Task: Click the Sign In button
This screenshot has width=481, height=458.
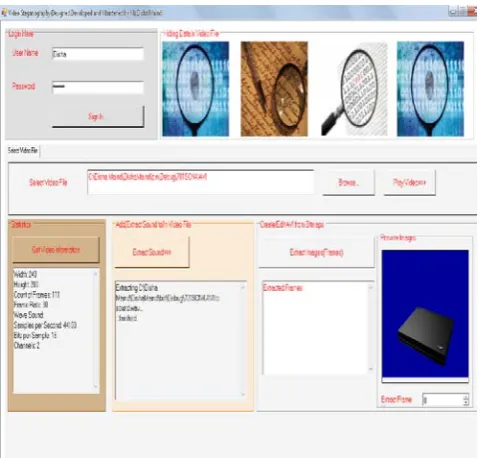Action: click(x=98, y=117)
